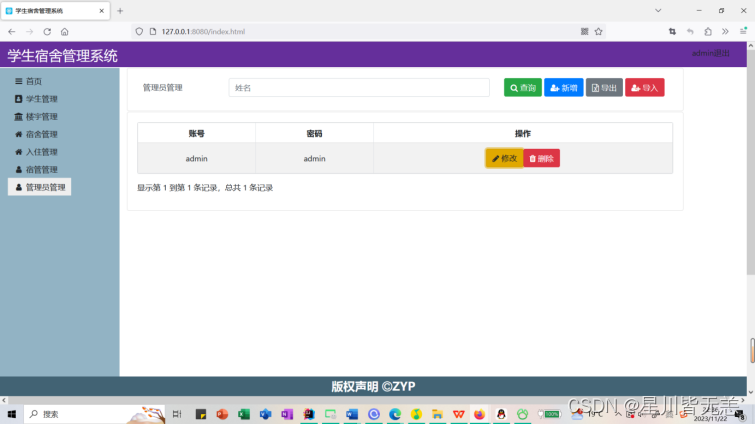Open 首页 in the sidebar
755x425 pixels.
pos(28,81)
